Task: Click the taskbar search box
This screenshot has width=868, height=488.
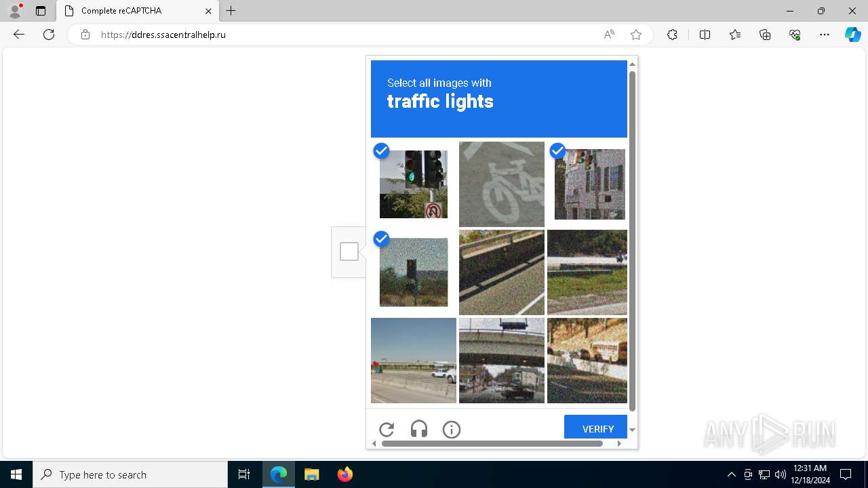Action: pyautogui.click(x=130, y=474)
